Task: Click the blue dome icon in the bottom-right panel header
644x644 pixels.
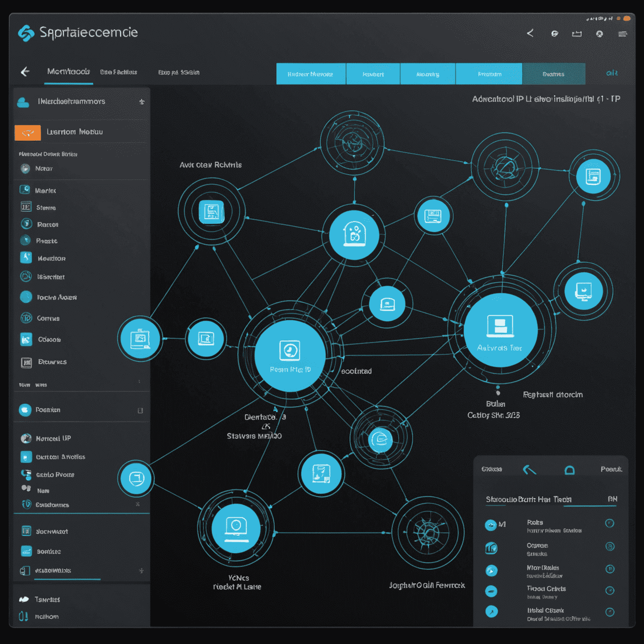Action: pyautogui.click(x=569, y=470)
